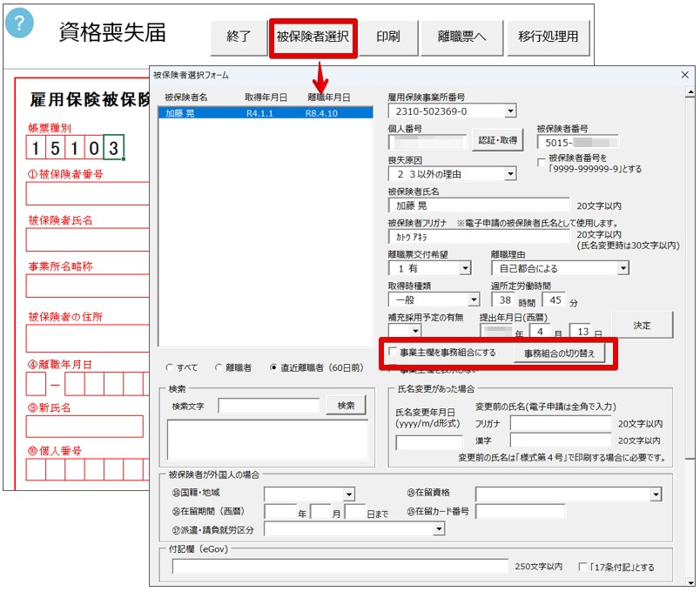Select the すべて radio button
Viewport: 700px width, 592px height.
169,368
